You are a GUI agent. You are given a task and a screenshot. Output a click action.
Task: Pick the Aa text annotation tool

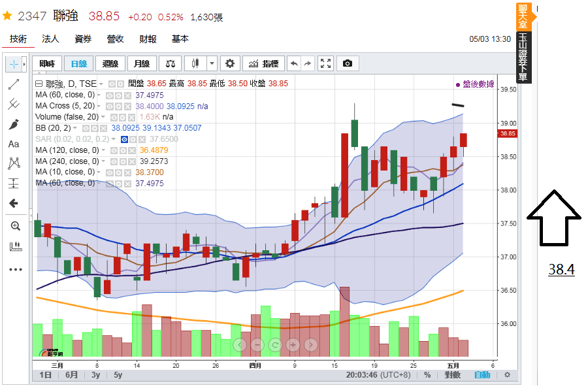click(14, 144)
